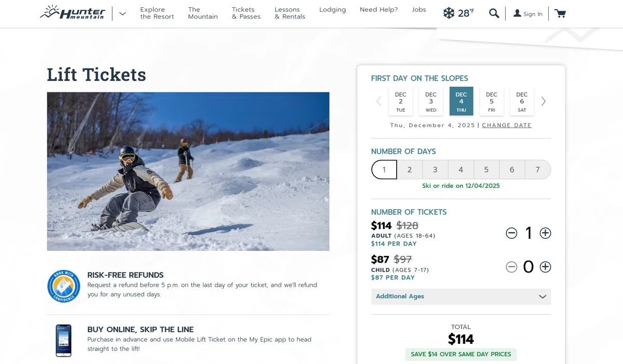Expand the Additional Ages section
Screen dimensions: 623x364
coord(461,296)
